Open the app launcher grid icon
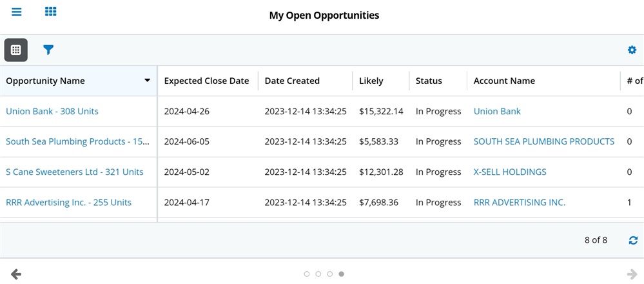The width and height of the screenshot is (644, 284). [x=50, y=12]
